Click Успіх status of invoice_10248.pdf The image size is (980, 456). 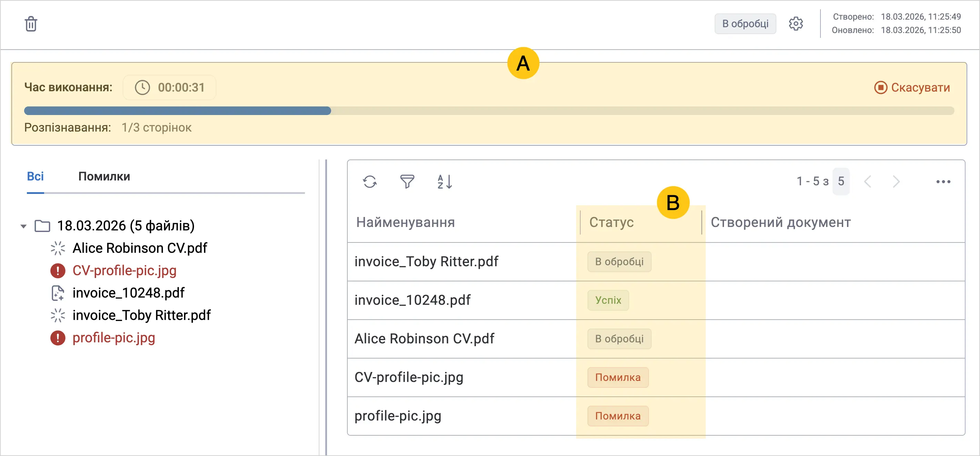[608, 300]
